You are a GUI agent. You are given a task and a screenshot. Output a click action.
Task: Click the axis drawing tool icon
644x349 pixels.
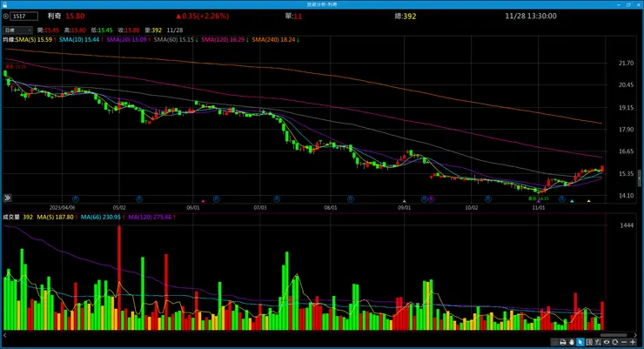pos(598,342)
